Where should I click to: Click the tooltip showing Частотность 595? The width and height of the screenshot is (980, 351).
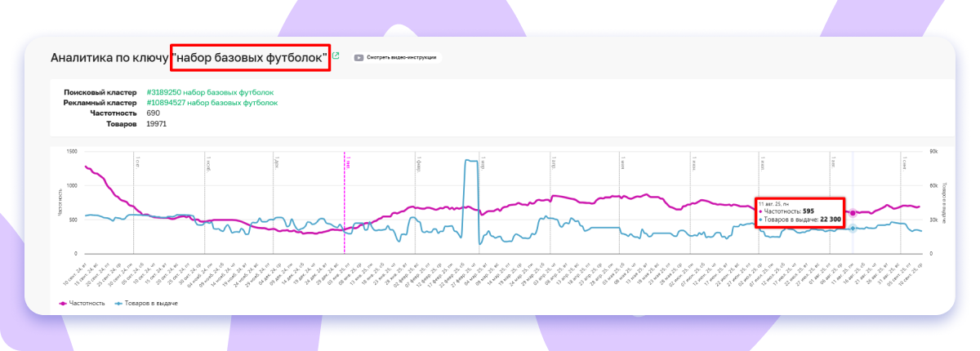point(798,212)
